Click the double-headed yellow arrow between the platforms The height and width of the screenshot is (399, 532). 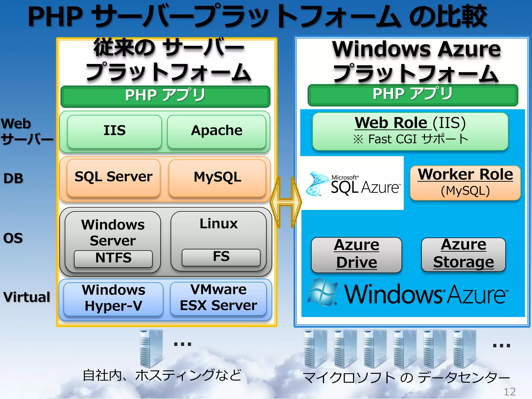[x=286, y=202]
